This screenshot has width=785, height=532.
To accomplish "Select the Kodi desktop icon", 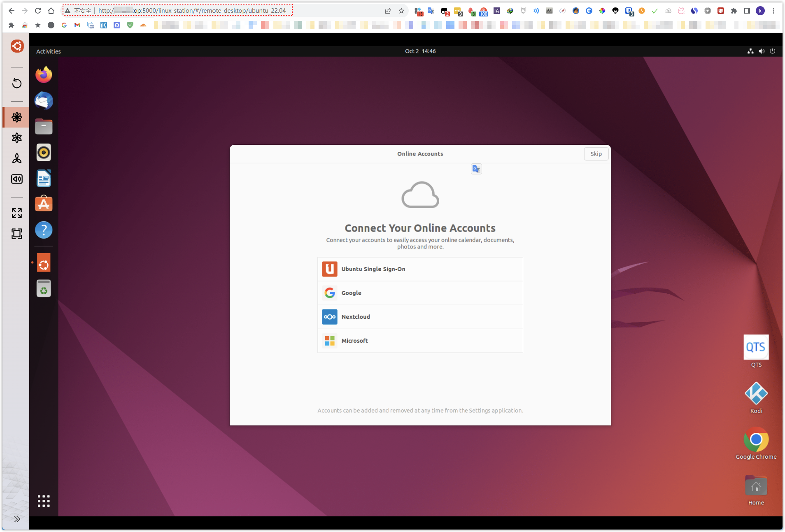I will point(756,398).
